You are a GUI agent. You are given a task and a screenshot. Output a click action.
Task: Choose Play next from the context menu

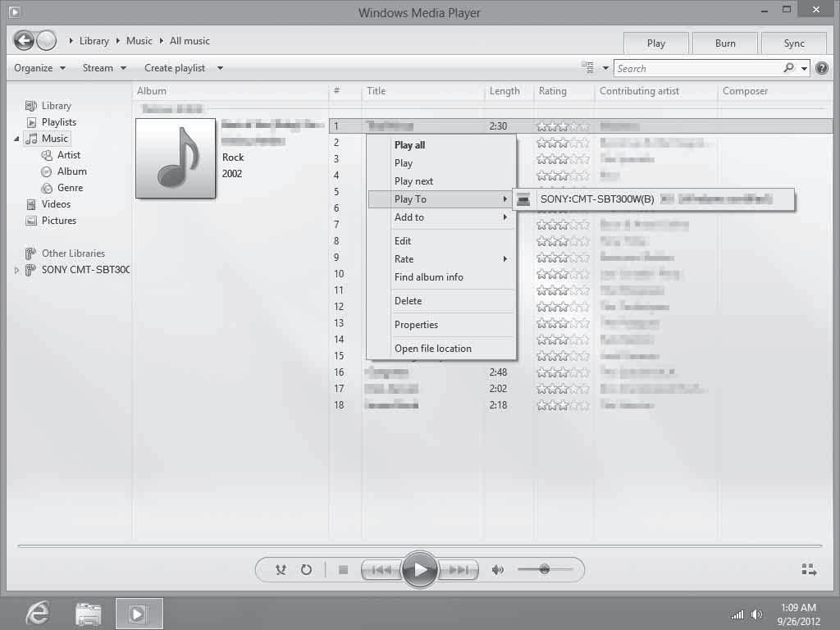(441, 181)
